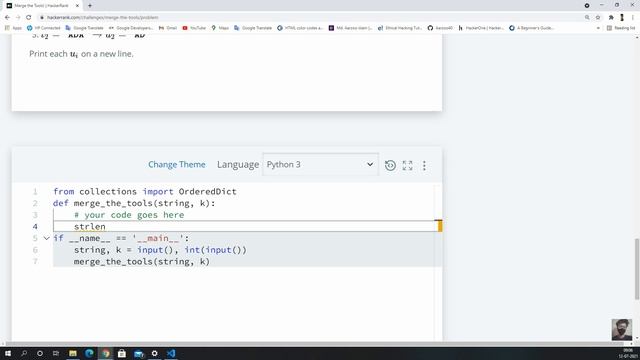Open the Reading list
Screen dimensions: 640x360
click(x=621, y=28)
